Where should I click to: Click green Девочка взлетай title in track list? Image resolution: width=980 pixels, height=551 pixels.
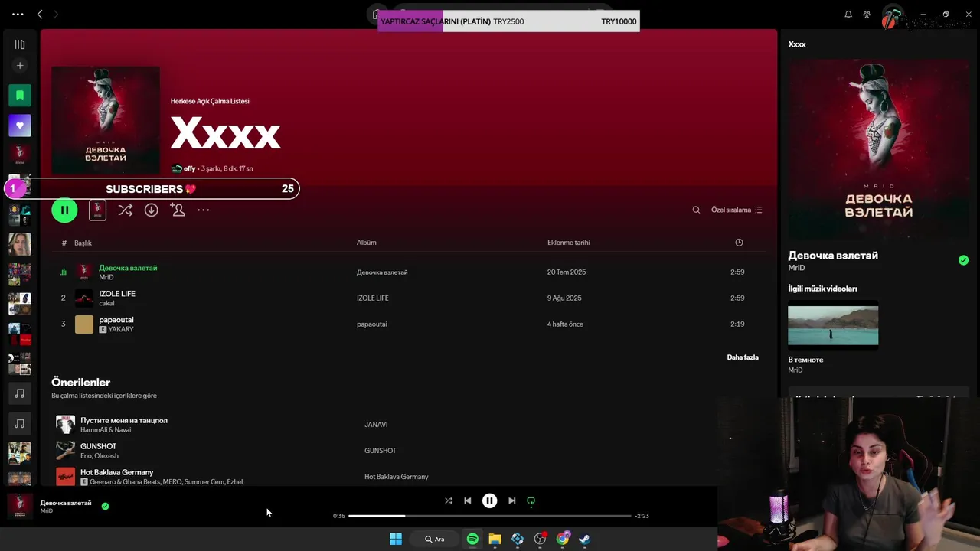click(x=128, y=268)
